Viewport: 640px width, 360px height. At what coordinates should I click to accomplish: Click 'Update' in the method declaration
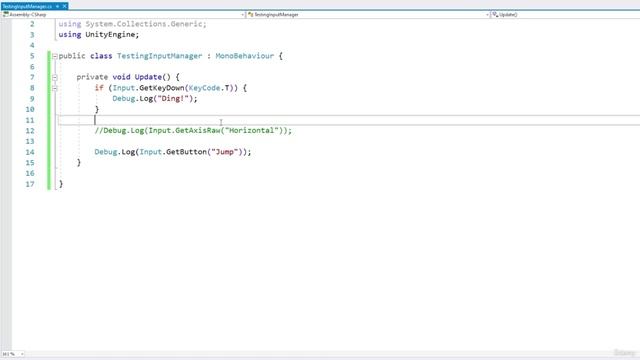tap(148, 77)
